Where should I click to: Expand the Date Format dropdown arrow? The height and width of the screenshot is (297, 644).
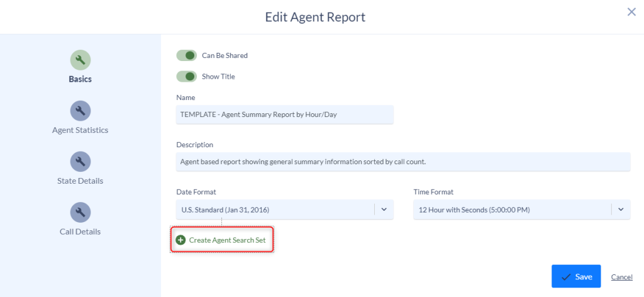click(384, 210)
